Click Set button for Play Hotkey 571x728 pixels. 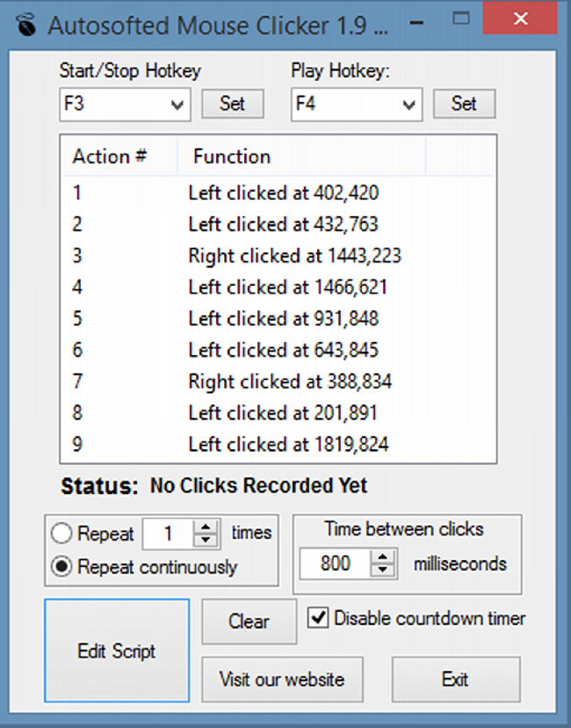coord(464,104)
